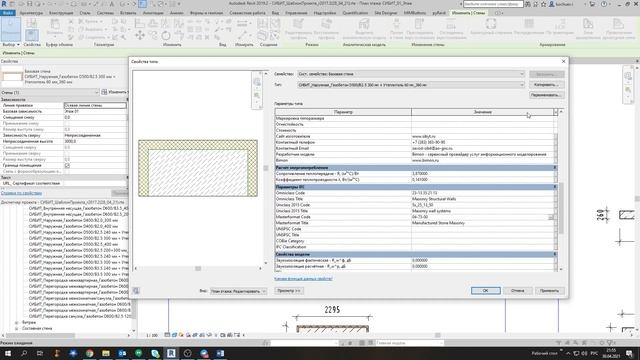Toggle the Граница помещения checkbox

pyautogui.click(x=67, y=166)
